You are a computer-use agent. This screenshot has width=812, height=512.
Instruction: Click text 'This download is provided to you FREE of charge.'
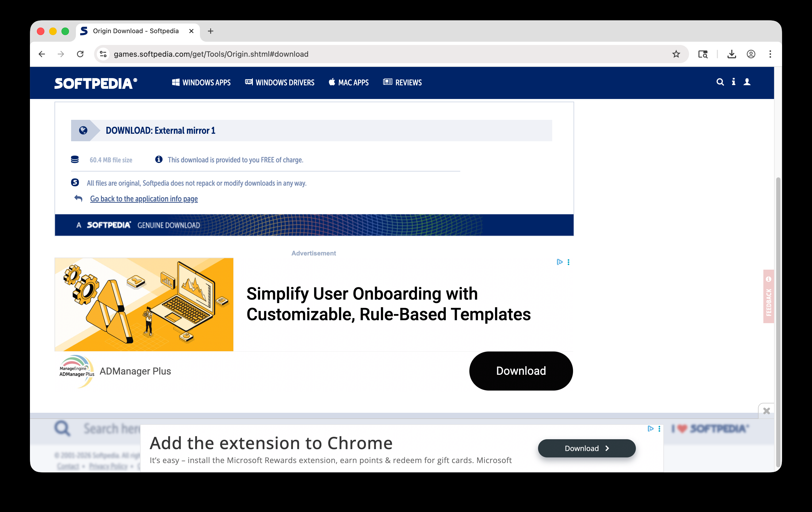click(236, 160)
